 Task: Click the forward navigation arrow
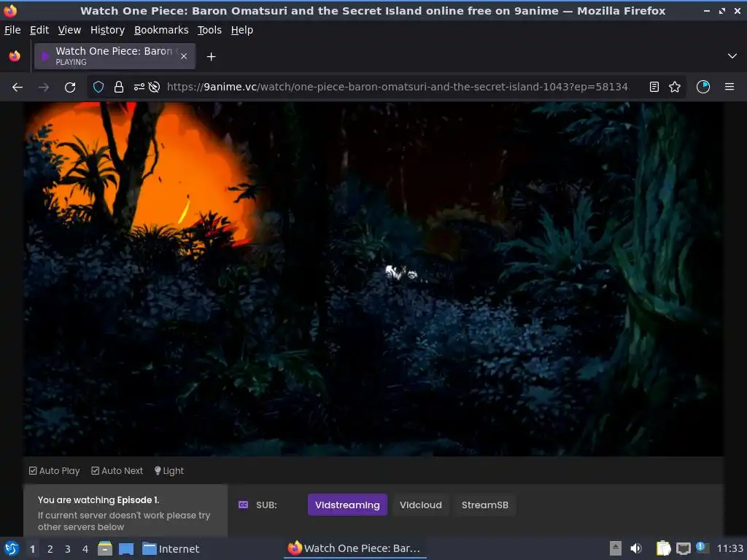(44, 87)
